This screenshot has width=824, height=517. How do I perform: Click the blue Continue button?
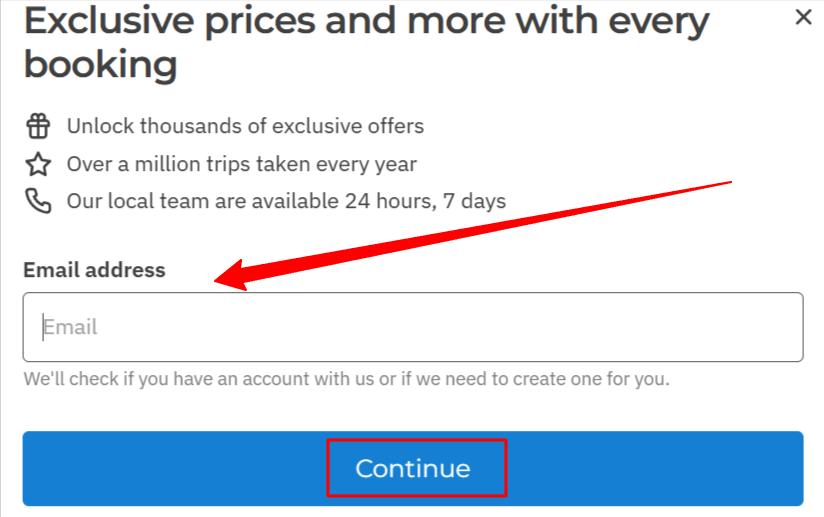tap(413, 468)
